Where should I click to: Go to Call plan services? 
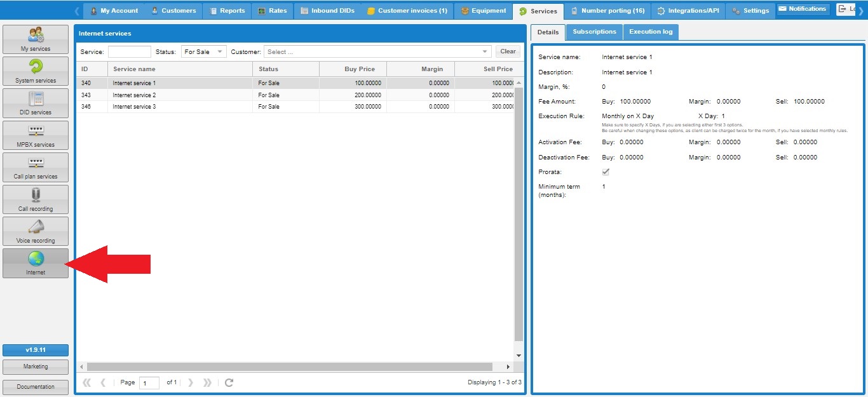coord(36,168)
